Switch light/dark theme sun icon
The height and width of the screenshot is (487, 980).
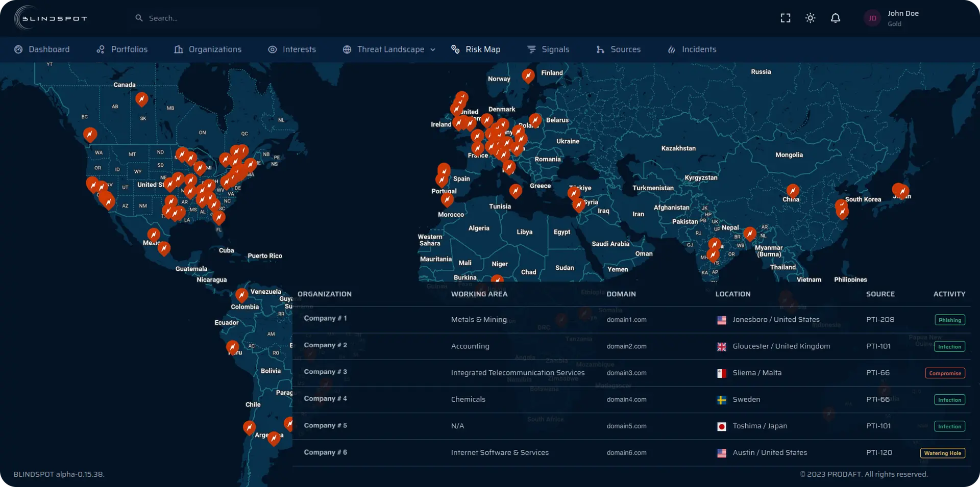coord(811,18)
